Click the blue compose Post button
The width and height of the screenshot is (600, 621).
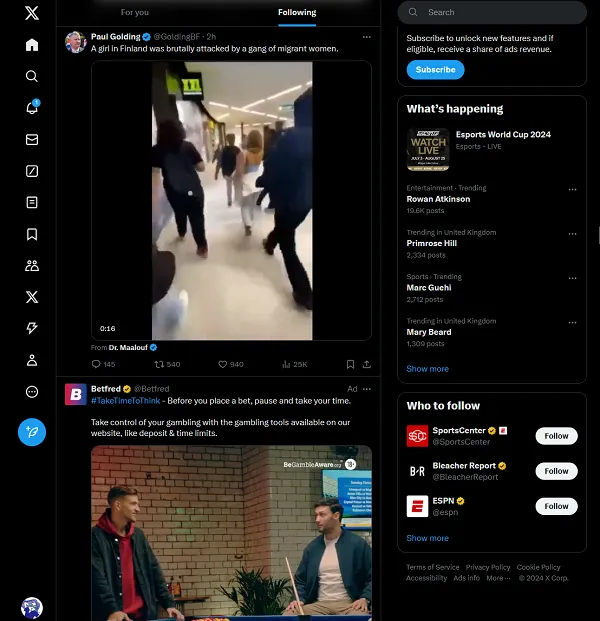coord(32,432)
